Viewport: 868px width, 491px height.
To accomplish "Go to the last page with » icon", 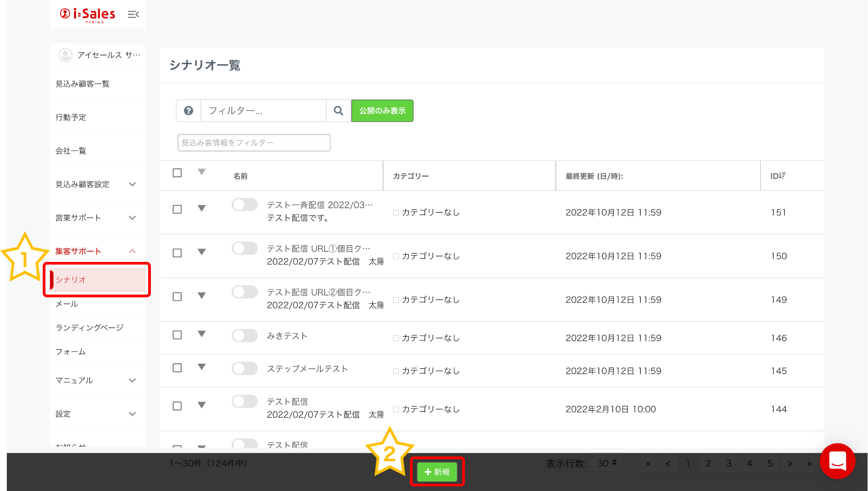I will [x=809, y=464].
